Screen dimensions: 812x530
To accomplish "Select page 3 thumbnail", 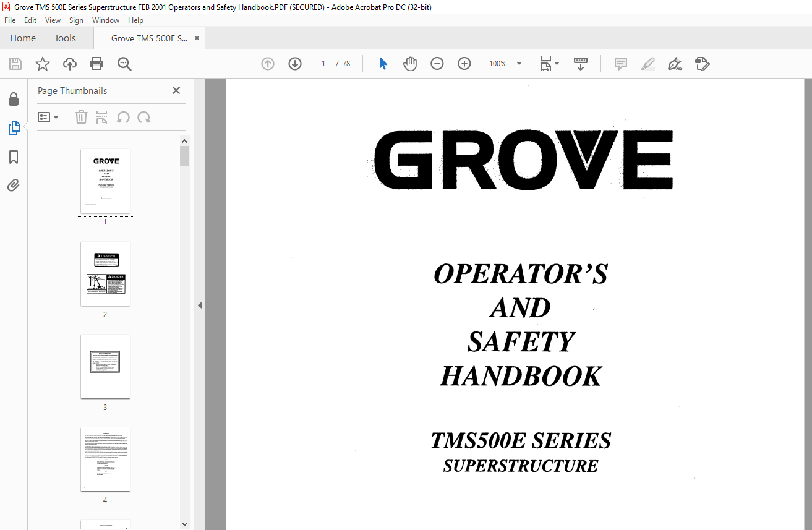I will tap(105, 366).
